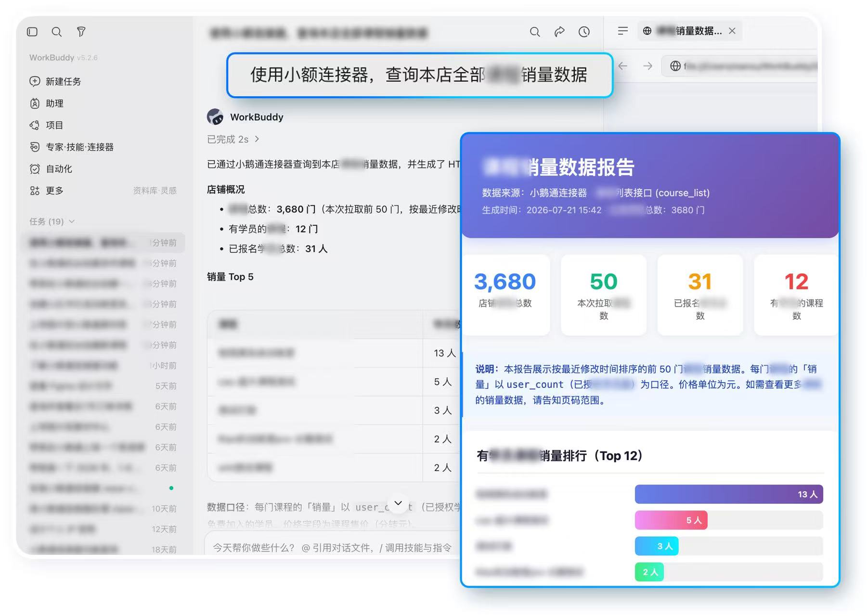Click the 自动化 alarm clock icon

click(35, 169)
